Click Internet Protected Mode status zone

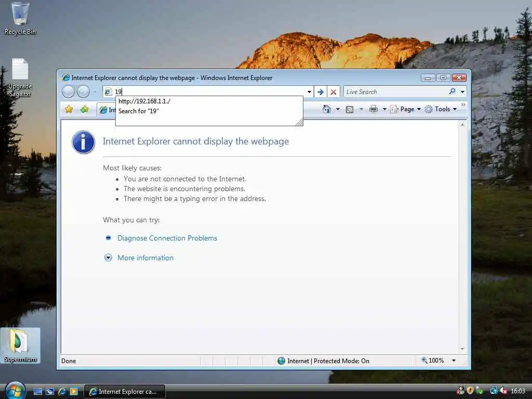[323, 361]
